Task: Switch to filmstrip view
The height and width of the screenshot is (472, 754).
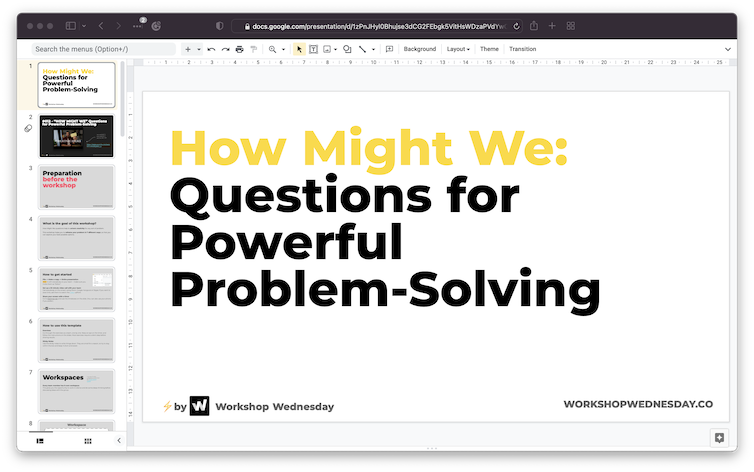Action: click(x=41, y=440)
